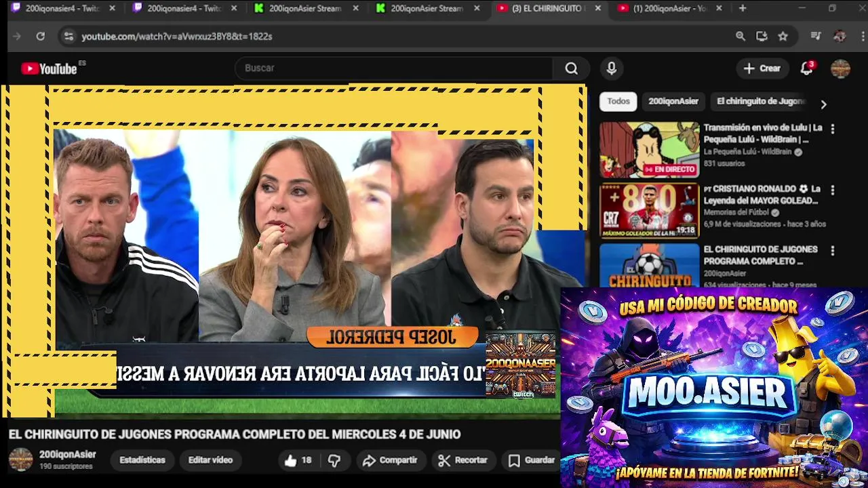This screenshot has width=868, height=488.
Task: Like the video with thumbs up
Action: [x=298, y=460]
